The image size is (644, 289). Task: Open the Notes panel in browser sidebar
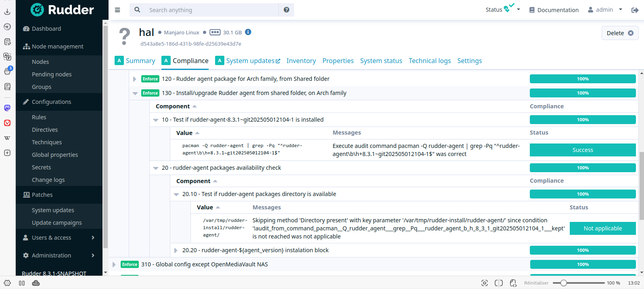[x=7, y=42]
